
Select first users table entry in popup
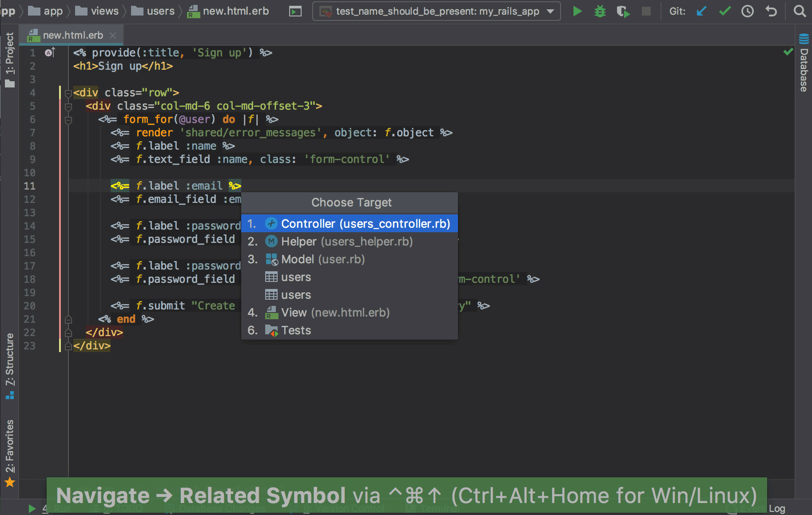(x=350, y=277)
